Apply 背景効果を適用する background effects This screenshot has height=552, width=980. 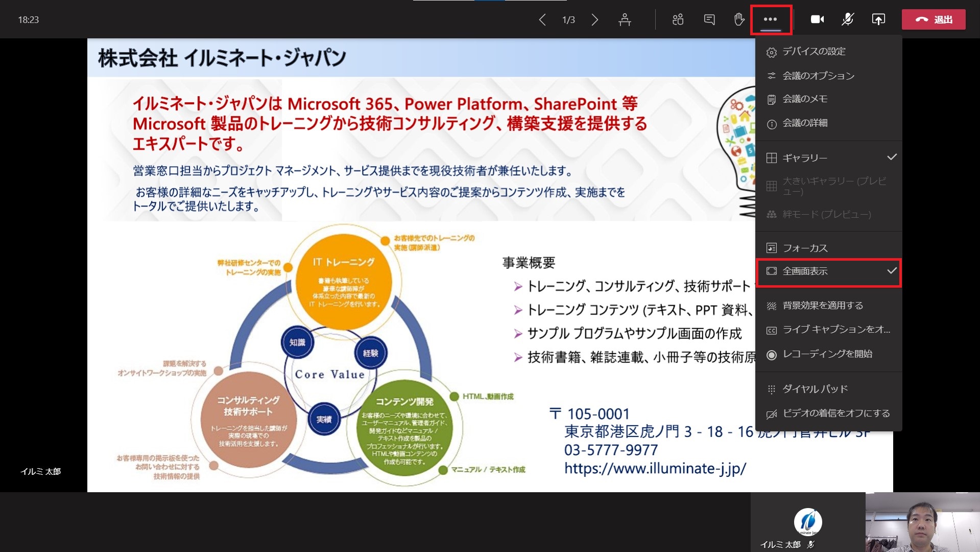[828, 306]
